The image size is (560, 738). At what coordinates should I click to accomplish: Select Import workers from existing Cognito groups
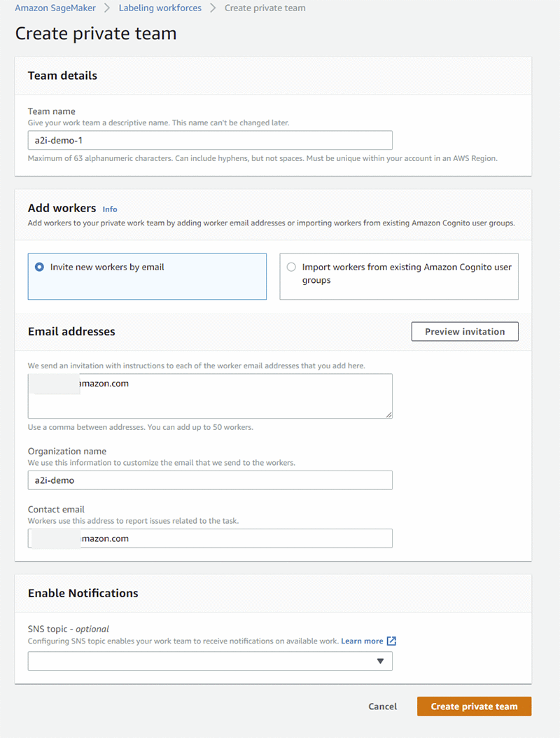[x=291, y=267]
